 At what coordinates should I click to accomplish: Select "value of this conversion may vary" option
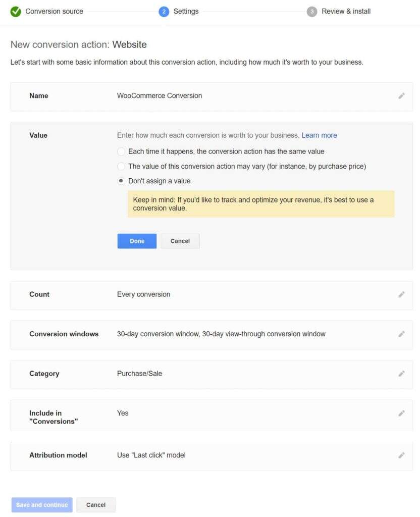(x=121, y=166)
